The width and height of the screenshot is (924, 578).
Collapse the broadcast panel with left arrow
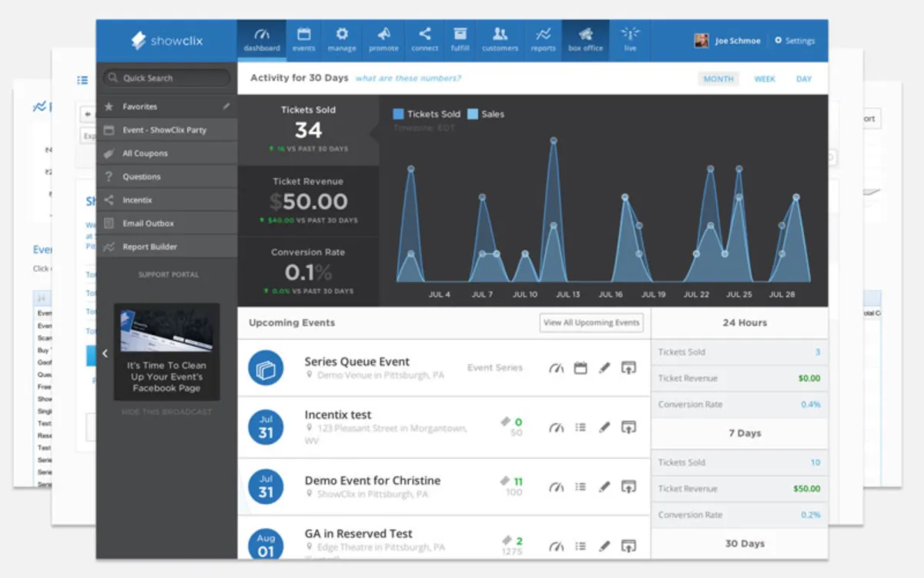point(105,354)
